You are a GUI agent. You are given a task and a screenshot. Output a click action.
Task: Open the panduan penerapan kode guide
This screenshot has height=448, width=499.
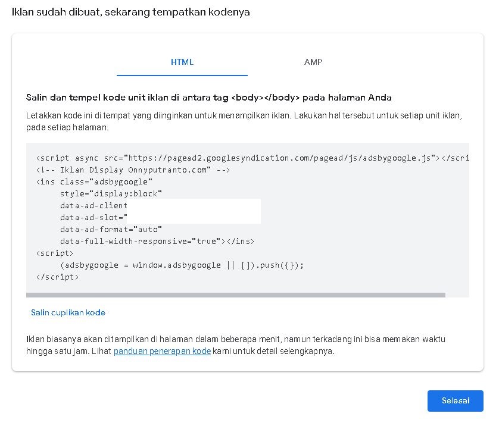click(x=162, y=351)
